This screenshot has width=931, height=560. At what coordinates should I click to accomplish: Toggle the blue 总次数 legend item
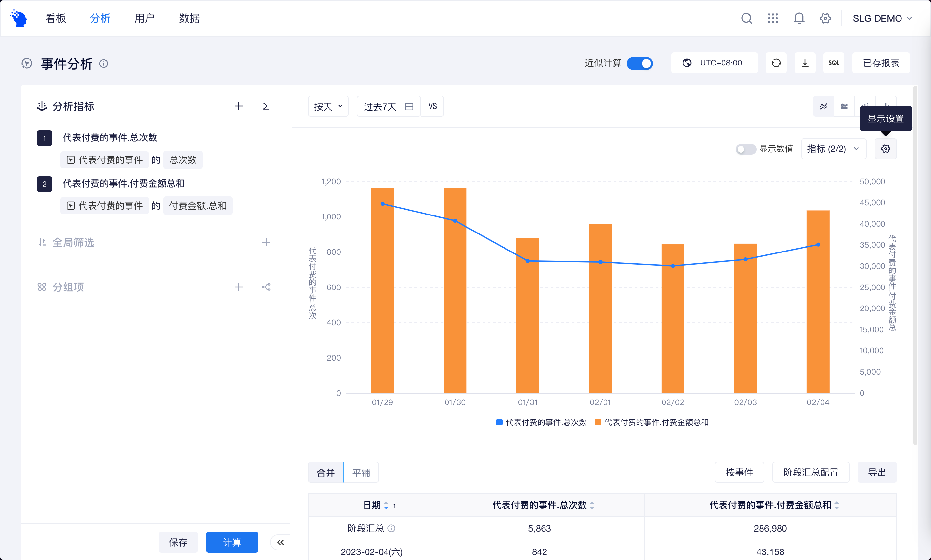[541, 422]
